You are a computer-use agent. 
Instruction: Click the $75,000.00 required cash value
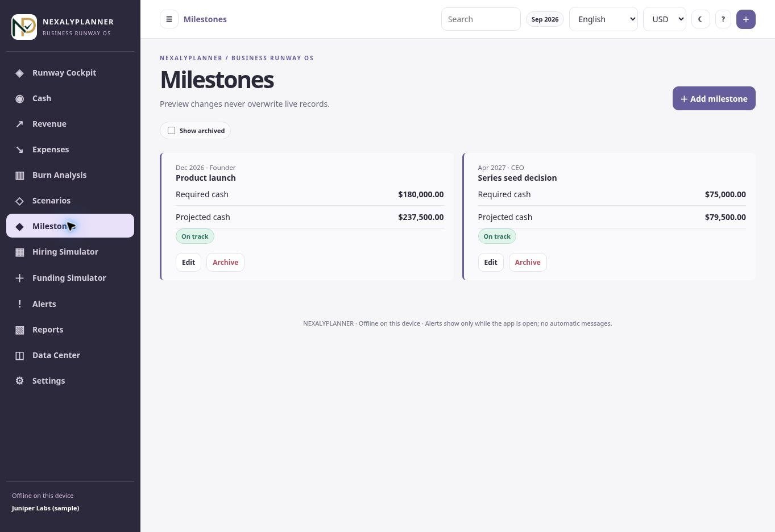click(726, 194)
